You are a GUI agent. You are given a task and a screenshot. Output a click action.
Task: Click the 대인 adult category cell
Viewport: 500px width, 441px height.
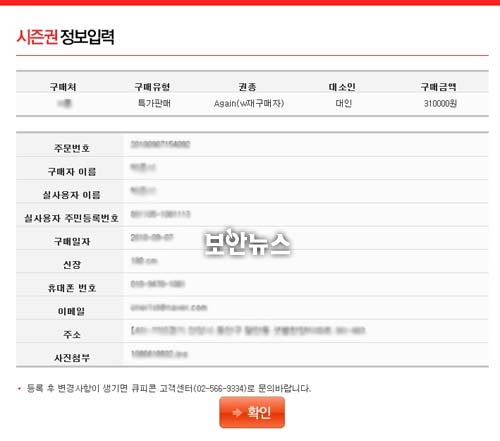coord(344,103)
